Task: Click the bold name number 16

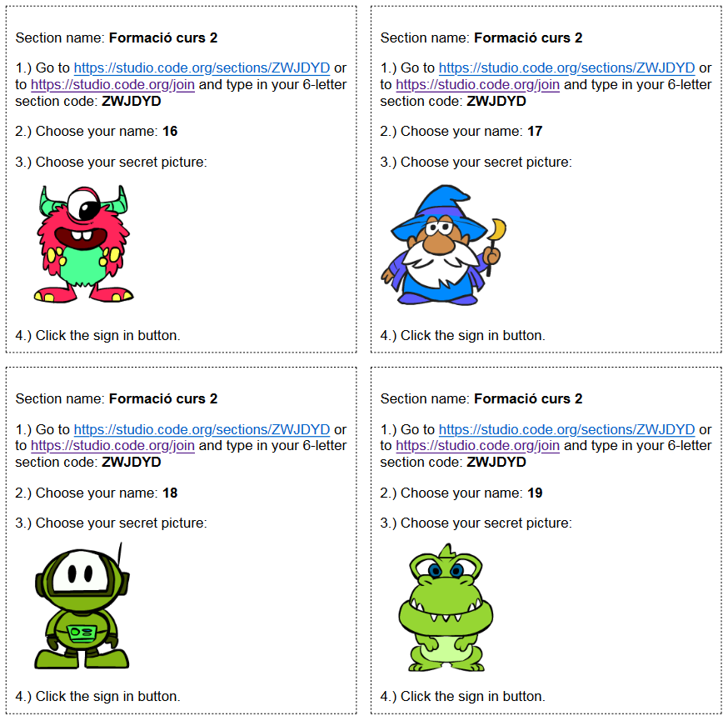Action: [170, 132]
